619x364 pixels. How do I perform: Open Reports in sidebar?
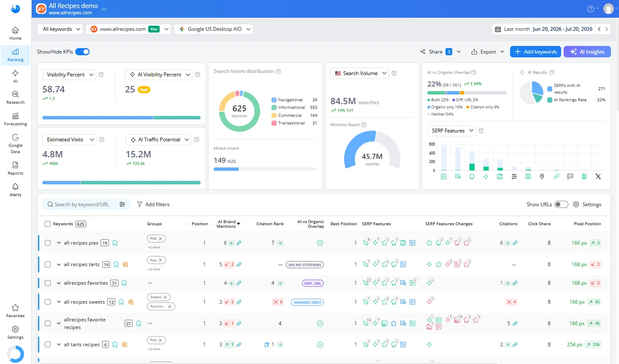click(16, 169)
